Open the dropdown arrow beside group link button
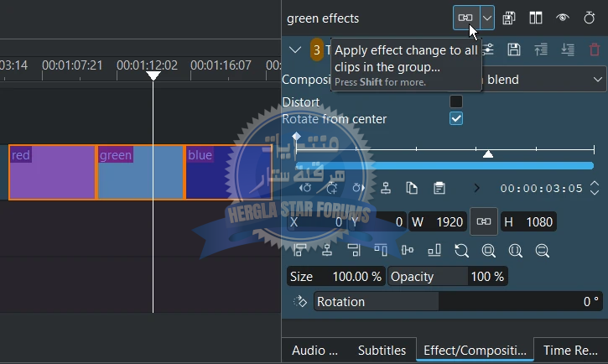The width and height of the screenshot is (608, 364). pos(486,18)
